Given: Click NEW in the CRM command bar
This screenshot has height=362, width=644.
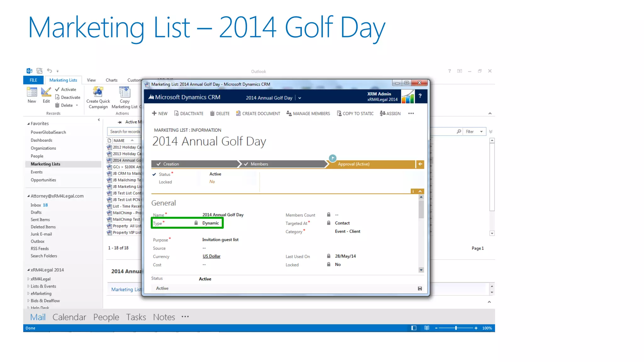Looking at the screenshot, I should tap(160, 113).
